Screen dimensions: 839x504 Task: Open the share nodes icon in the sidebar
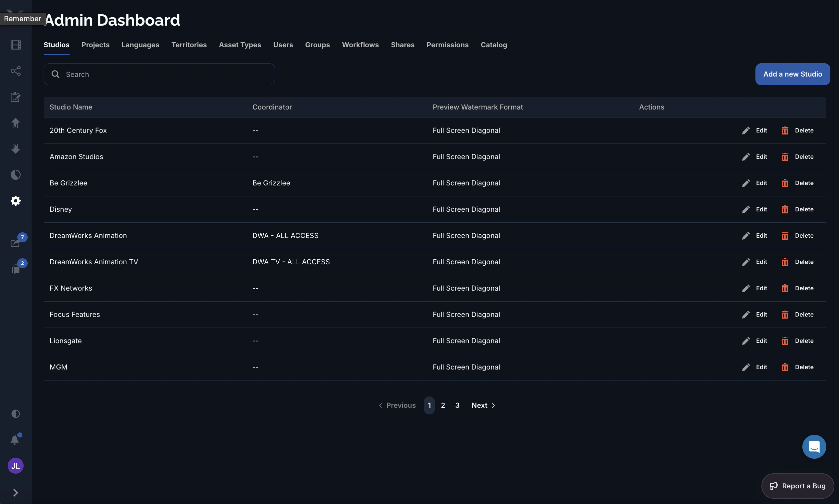coord(16,71)
